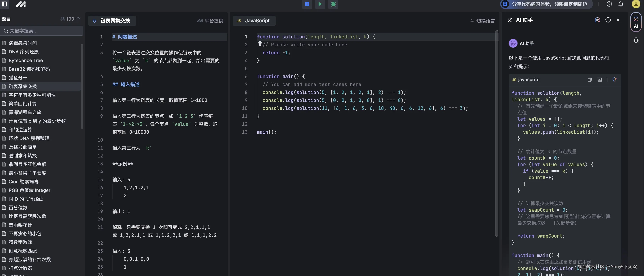Expand the 链表聚集交换 problem title dropdown
This screenshot has height=276, width=644.
112,20
